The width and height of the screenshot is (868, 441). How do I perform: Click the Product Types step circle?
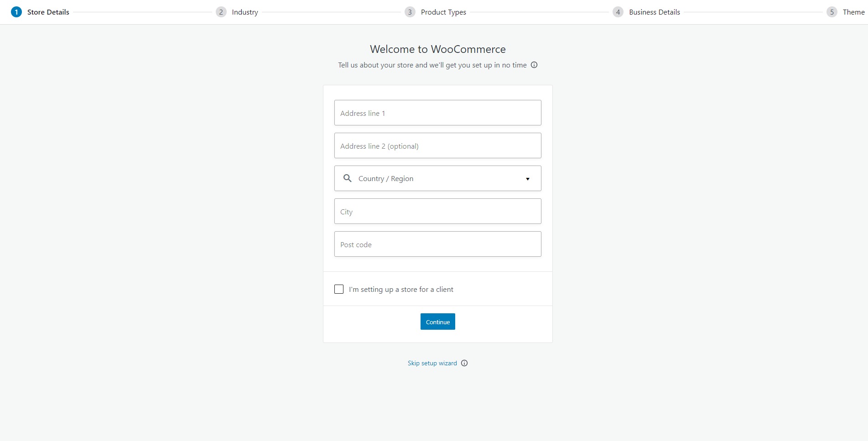tap(409, 12)
